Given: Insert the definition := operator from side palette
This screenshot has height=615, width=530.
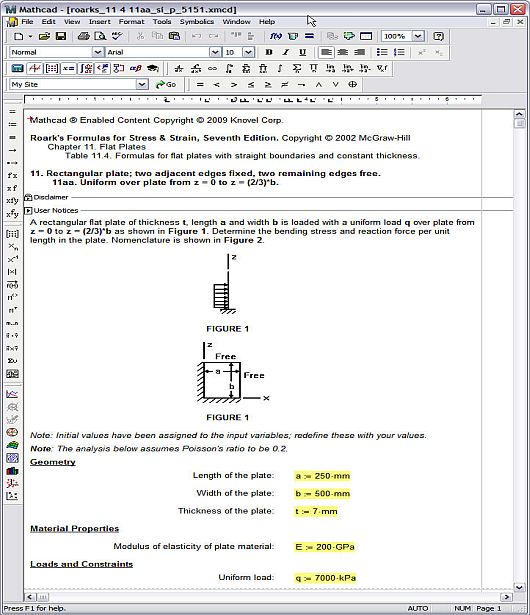Looking at the screenshot, I should pos(12,124).
